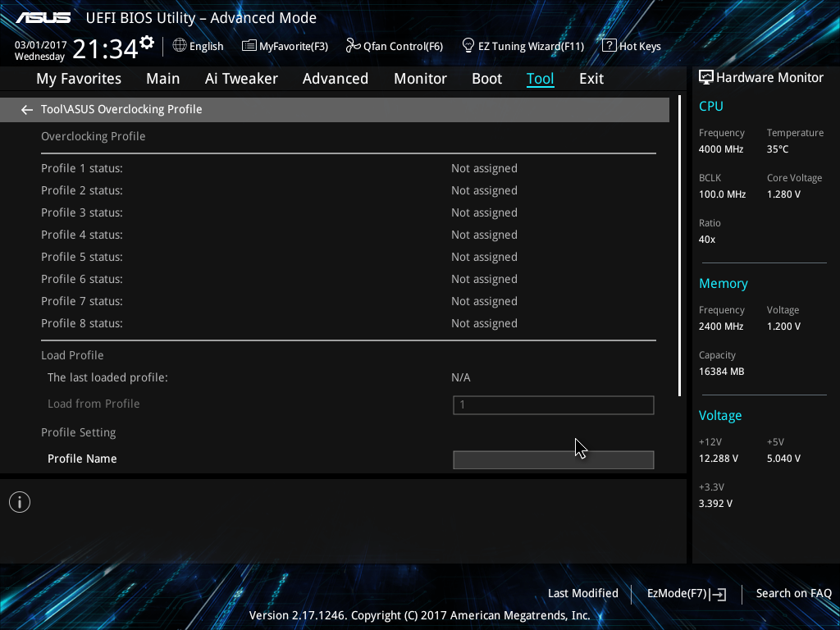
Task: Click the BCLK 100.0 MHz value
Action: 722,194
